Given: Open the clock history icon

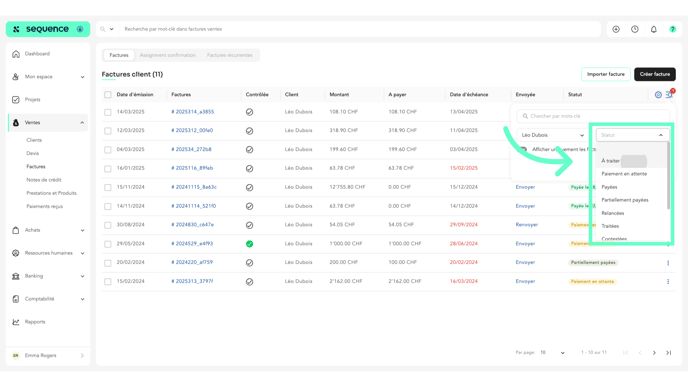Looking at the screenshot, I should (x=635, y=29).
